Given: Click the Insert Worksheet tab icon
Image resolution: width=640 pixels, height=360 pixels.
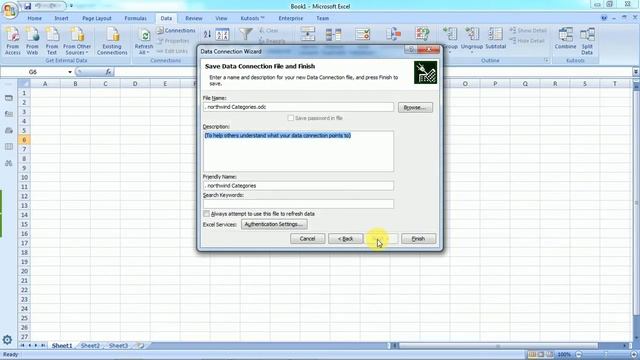Looking at the screenshot, I should 140,346.
